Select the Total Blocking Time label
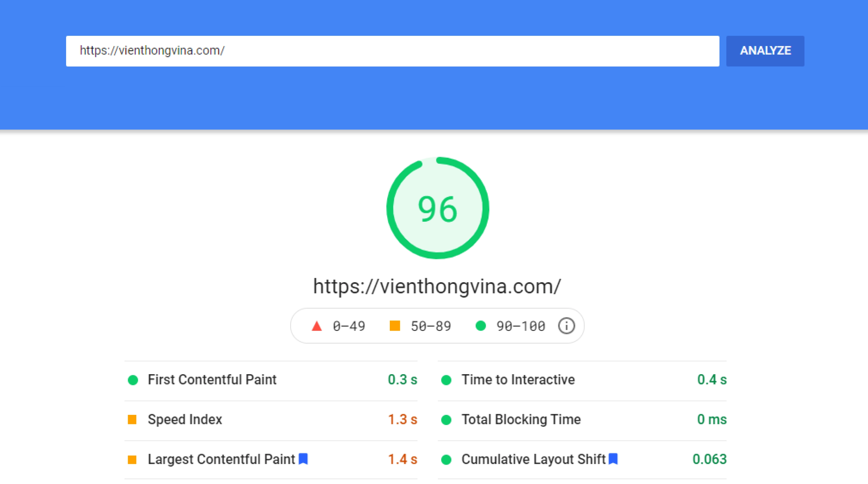The height and width of the screenshot is (484, 868). pos(521,420)
